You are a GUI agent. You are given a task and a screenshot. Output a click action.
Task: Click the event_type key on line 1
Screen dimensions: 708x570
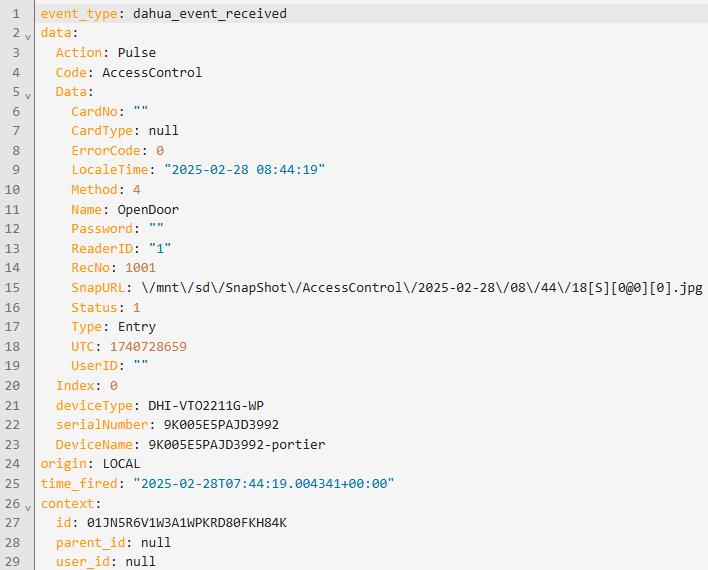click(x=79, y=14)
